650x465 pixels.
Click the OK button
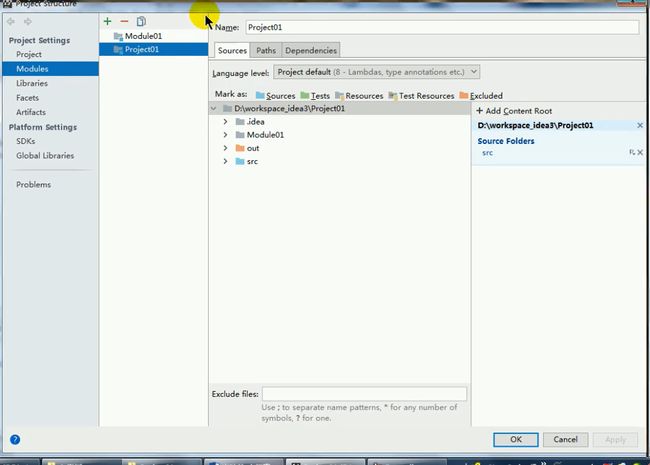(516, 440)
